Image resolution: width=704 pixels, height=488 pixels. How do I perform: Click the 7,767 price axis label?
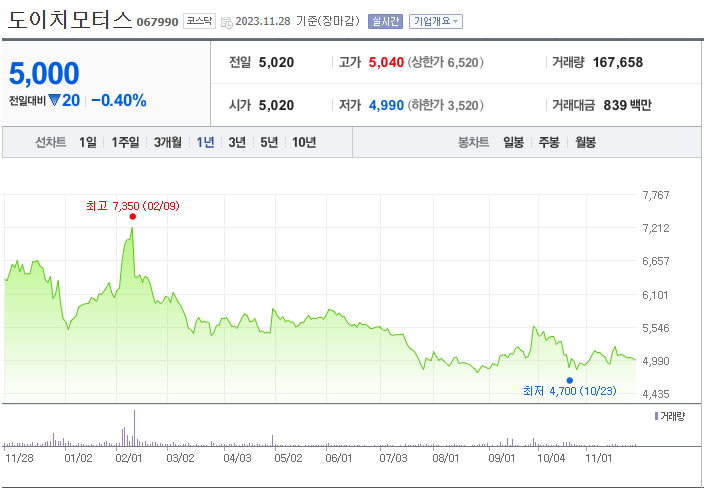(x=656, y=195)
